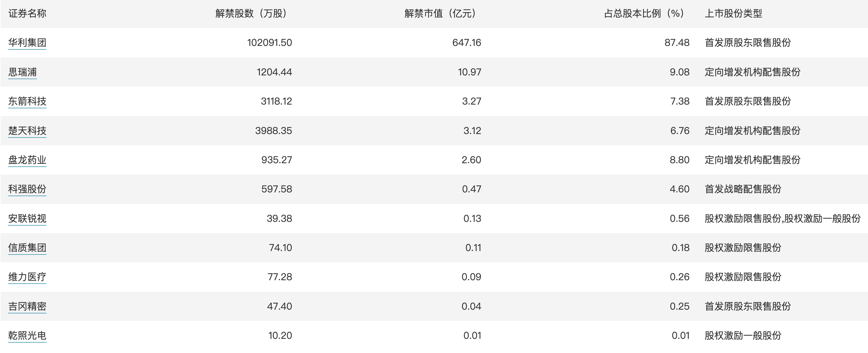The height and width of the screenshot is (353, 868).
Task: Select the market value 0.04
Action: click(471, 306)
